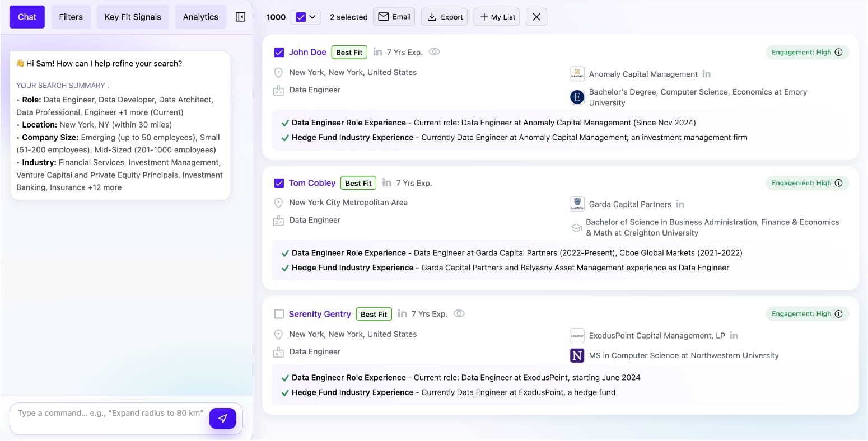
Task: Open the selection options dropdown beside 1000
Action: [x=312, y=17]
